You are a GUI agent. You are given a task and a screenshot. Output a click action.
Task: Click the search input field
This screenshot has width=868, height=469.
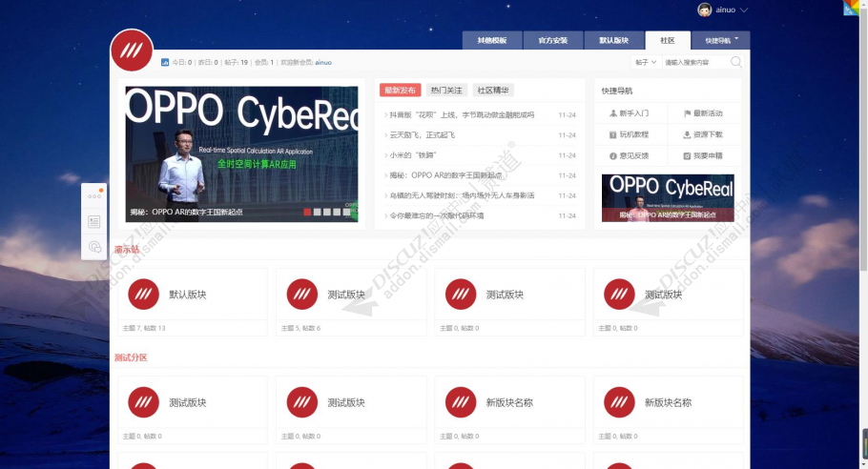pos(695,63)
